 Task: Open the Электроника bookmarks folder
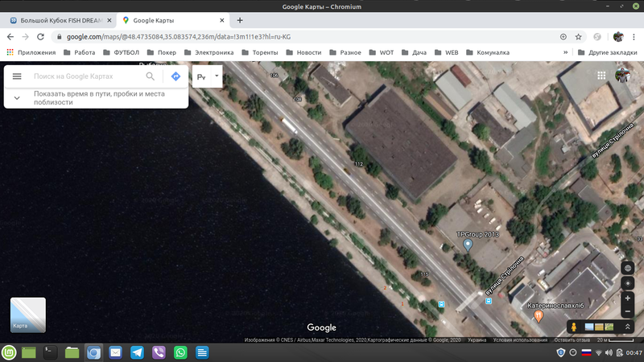[x=209, y=52]
